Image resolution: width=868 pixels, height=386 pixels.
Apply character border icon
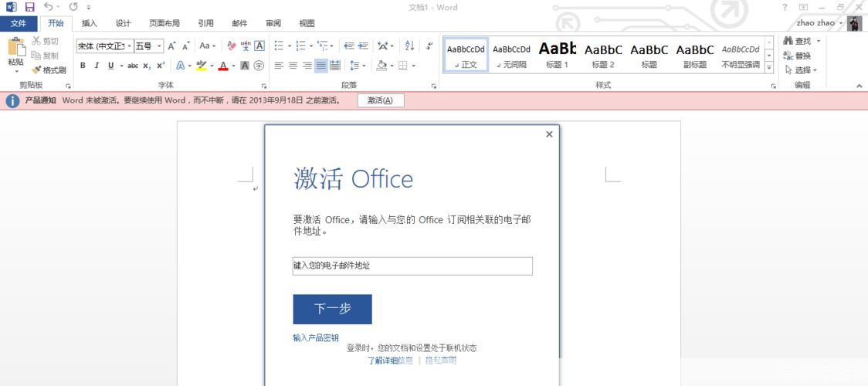click(x=259, y=46)
